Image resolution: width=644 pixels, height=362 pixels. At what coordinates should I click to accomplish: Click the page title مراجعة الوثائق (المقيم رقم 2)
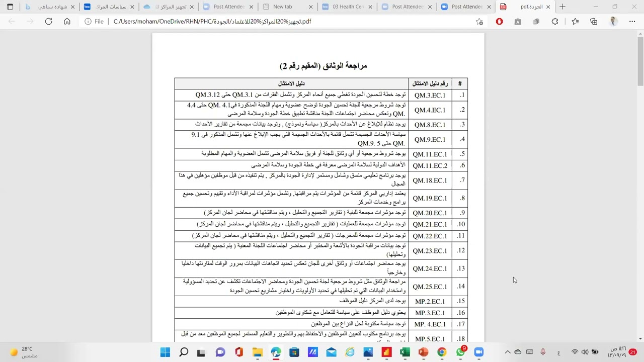click(324, 66)
